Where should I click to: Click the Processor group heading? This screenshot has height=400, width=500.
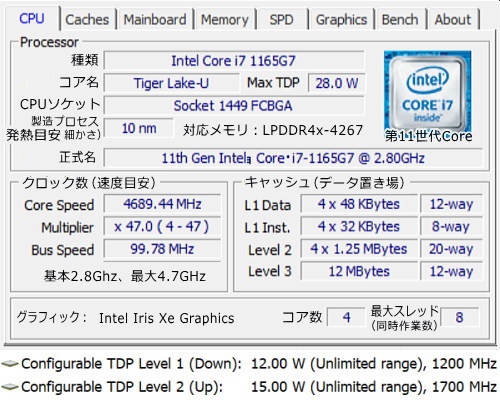pyautogui.click(x=49, y=42)
